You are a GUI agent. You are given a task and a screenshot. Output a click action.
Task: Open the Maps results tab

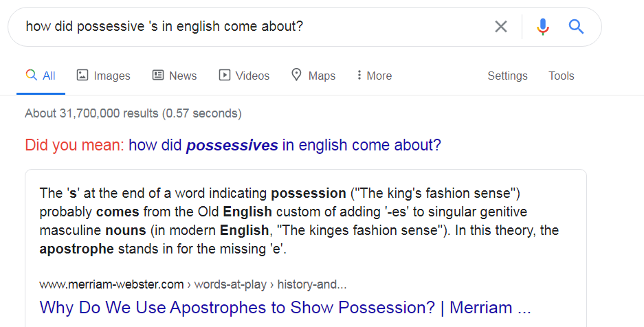pyautogui.click(x=322, y=76)
